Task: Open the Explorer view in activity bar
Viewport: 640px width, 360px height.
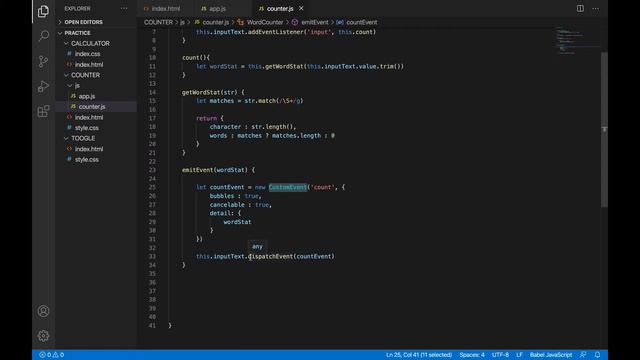Action: click(43, 11)
